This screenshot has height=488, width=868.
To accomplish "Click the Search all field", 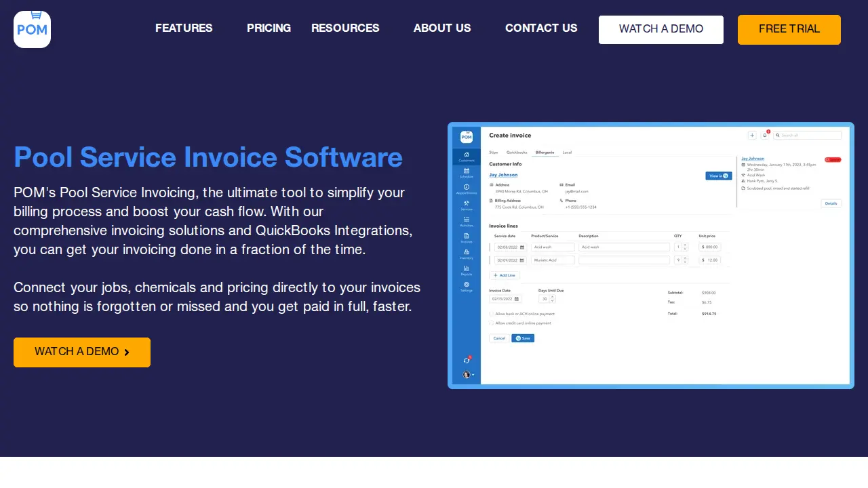I will 808,136.
